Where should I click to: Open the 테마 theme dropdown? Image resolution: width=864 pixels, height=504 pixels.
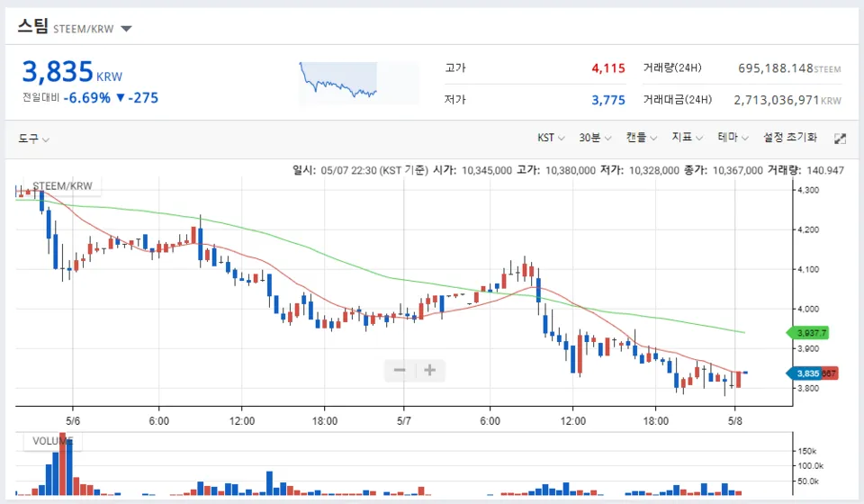(x=733, y=137)
